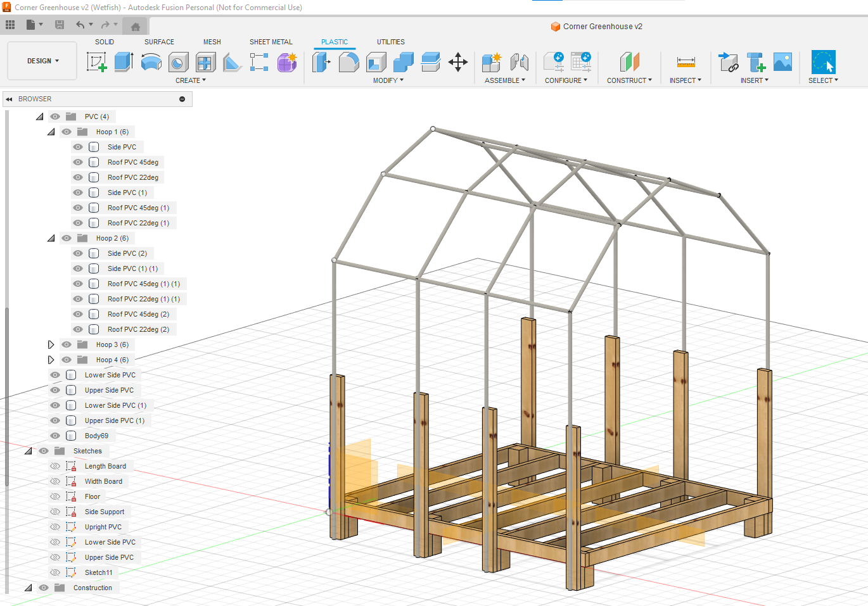Collapse the Sketches folder
This screenshot has width=868, height=606.
(29, 451)
